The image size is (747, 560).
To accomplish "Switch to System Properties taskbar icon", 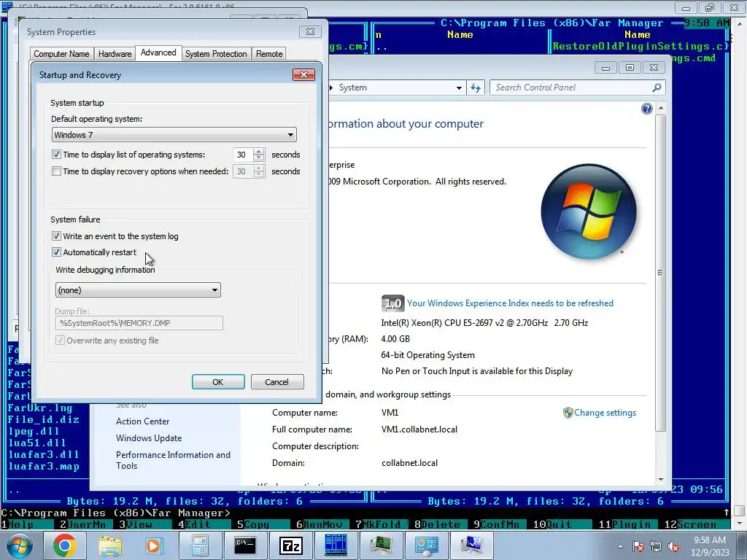I will pyautogui.click(x=471, y=545).
